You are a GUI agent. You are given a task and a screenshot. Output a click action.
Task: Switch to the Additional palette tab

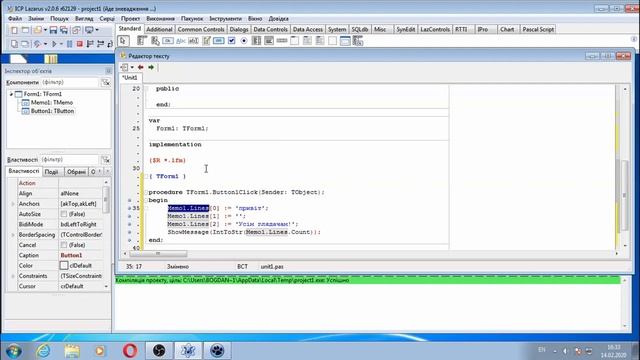tap(159, 29)
